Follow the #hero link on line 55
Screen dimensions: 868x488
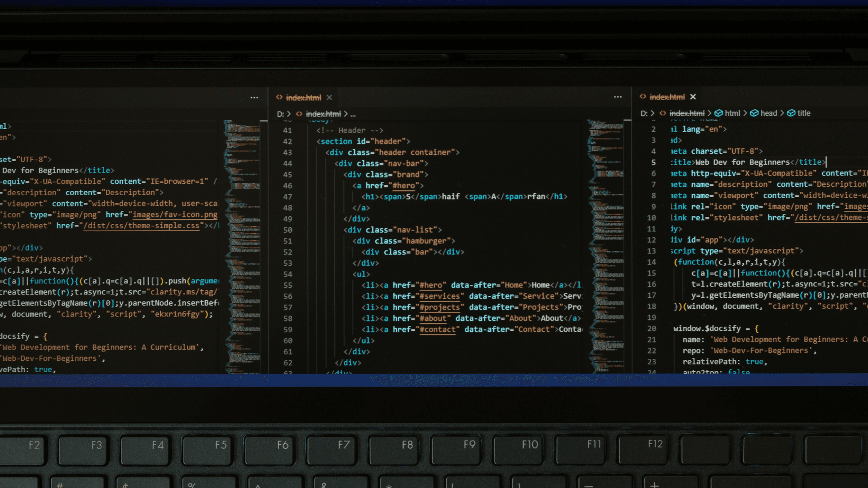(x=431, y=285)
